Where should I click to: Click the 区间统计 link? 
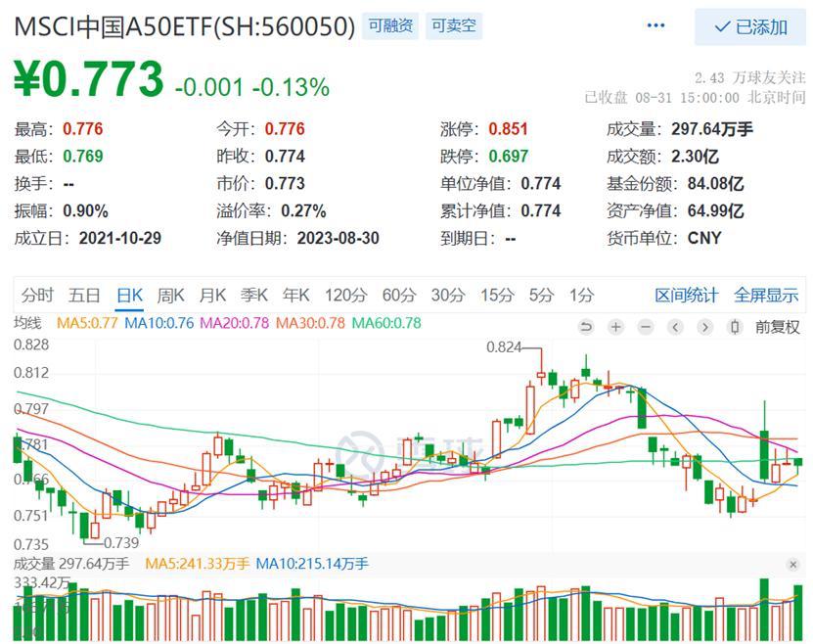pos(686,295)
